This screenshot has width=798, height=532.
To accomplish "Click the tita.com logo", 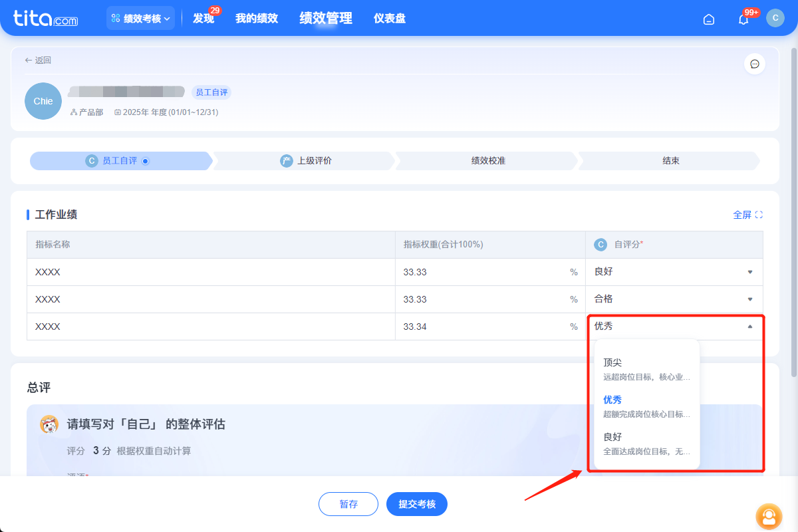I will 44,18.
